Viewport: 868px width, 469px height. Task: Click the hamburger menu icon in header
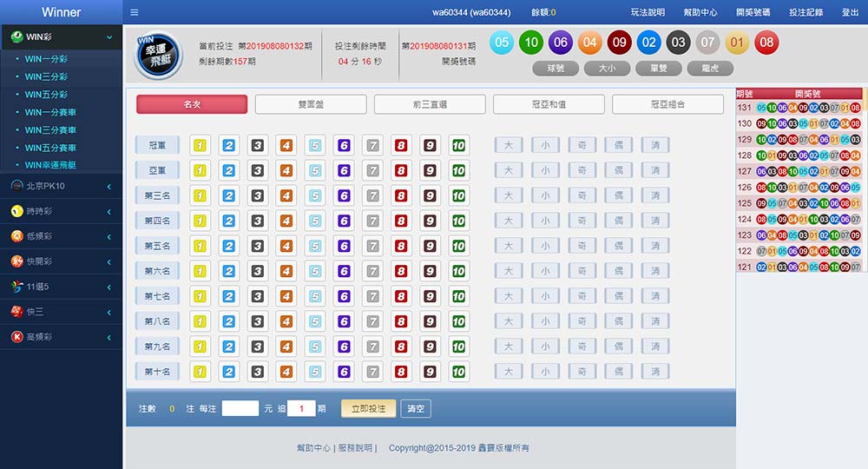(x=134, y=12)
